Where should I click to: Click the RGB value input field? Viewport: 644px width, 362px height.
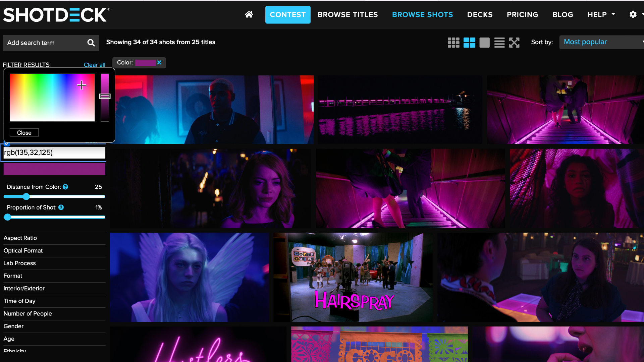(x=54, y=152)
